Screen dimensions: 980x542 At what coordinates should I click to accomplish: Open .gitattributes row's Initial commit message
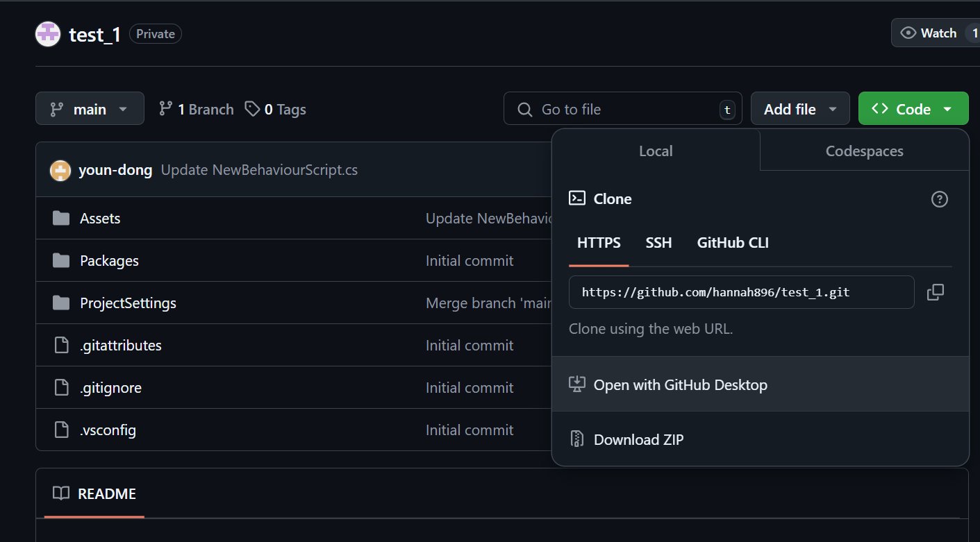pyautogui.click(x=470, y=346)
